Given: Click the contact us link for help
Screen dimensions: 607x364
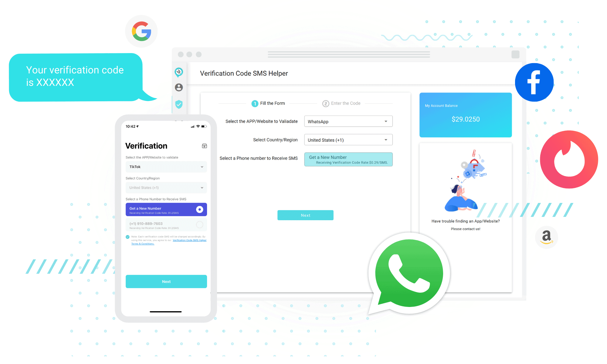Looking at the screenshot, I should click(466, 228).
